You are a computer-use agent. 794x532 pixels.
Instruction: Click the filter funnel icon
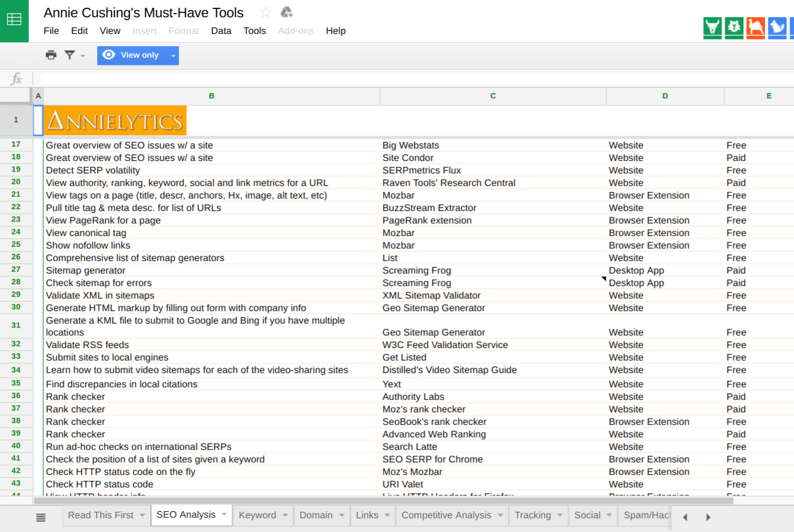coord(70,55)
